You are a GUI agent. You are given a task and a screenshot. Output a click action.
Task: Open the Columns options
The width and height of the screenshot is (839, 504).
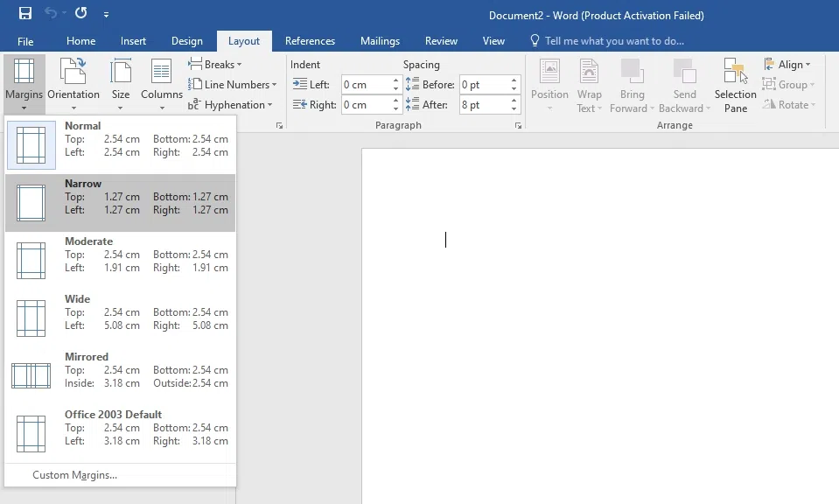pos(161,83)
